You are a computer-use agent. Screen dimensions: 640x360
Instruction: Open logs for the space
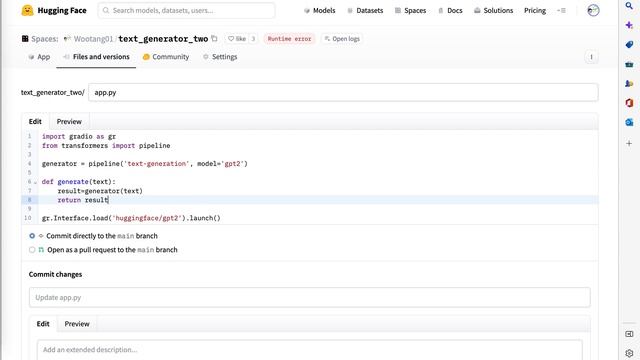[x=342, y=39]
